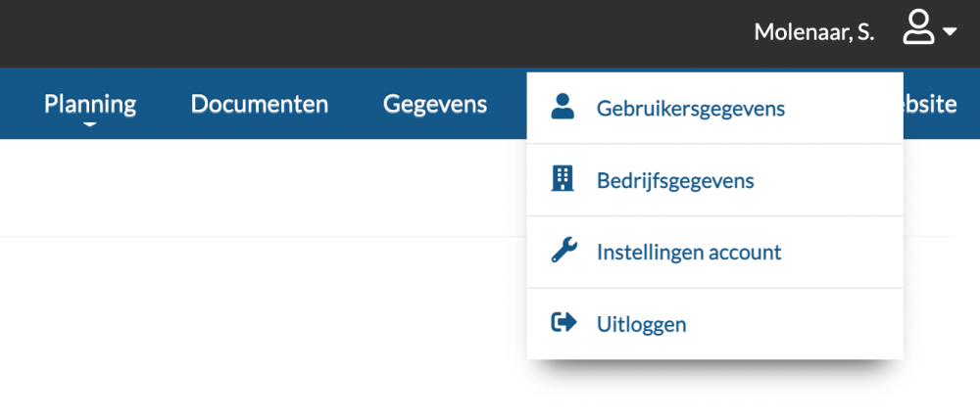Click empty space right of Uitloggen label
Image resolution: width=980 pixels, height=420 pixels.
click(x=794, y=324)
